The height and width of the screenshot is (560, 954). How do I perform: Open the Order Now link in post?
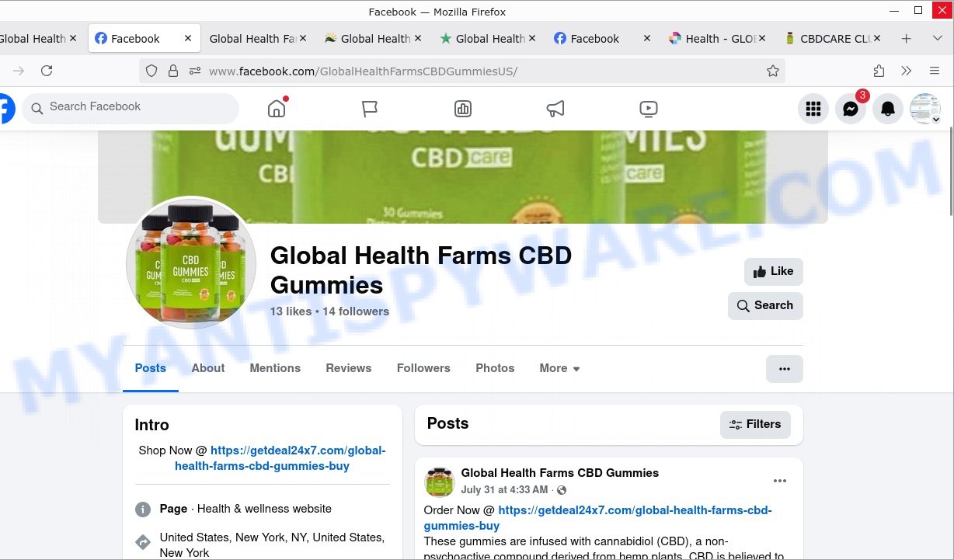(x=597, y=518)
